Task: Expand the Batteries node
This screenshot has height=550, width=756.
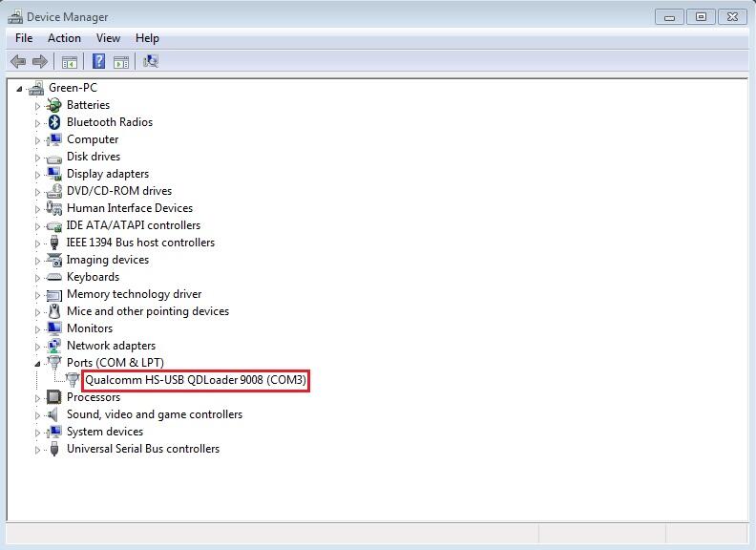Action: [x=37, y=106]
